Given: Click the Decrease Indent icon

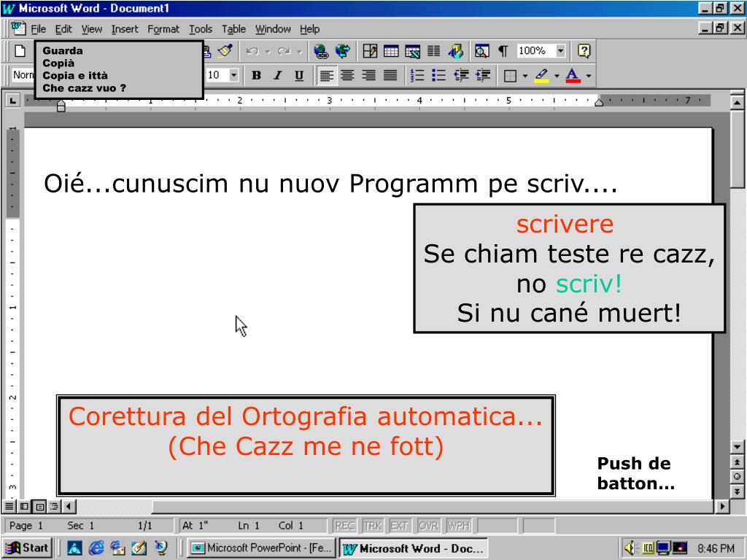Looking at the screenshot, I should (x=461, y=75).
